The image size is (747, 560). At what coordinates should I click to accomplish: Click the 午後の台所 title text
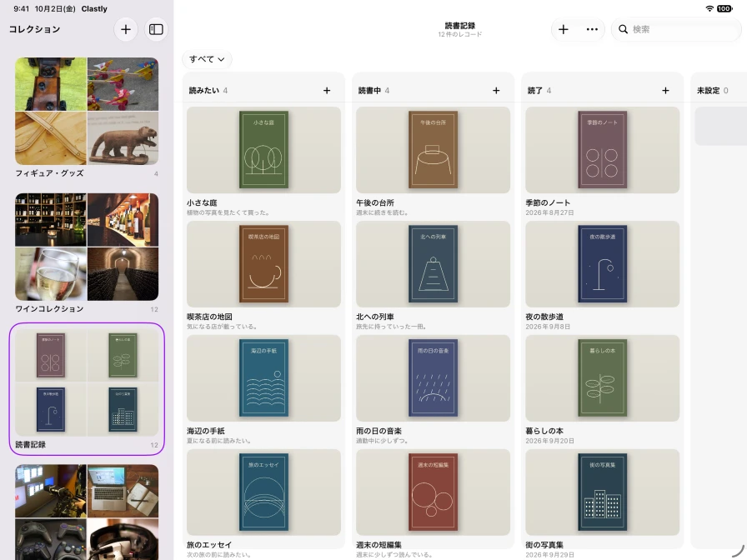pyautogui.click(x=375, y=202)
